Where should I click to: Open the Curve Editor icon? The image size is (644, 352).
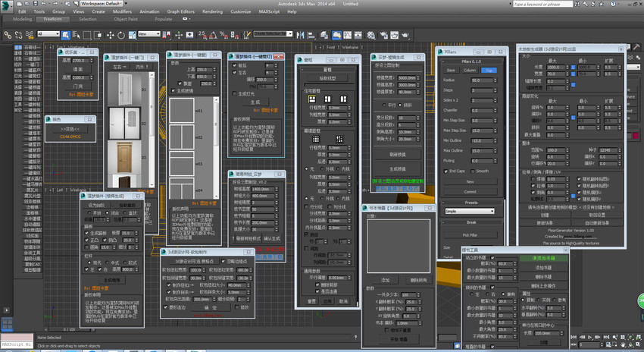(x=348, y=35)
